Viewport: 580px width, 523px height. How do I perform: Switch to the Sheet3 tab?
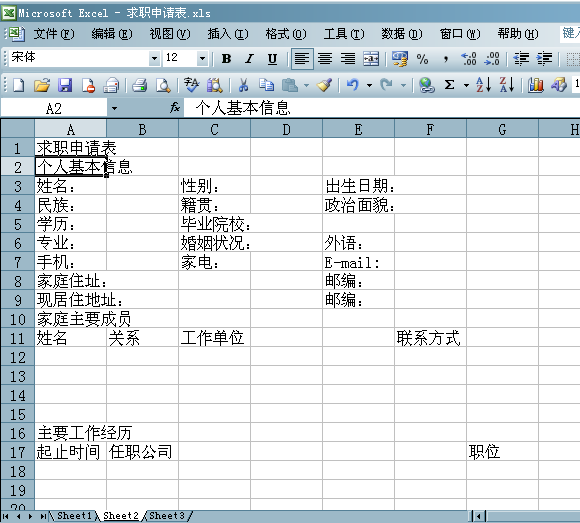(x=167, y=516)
